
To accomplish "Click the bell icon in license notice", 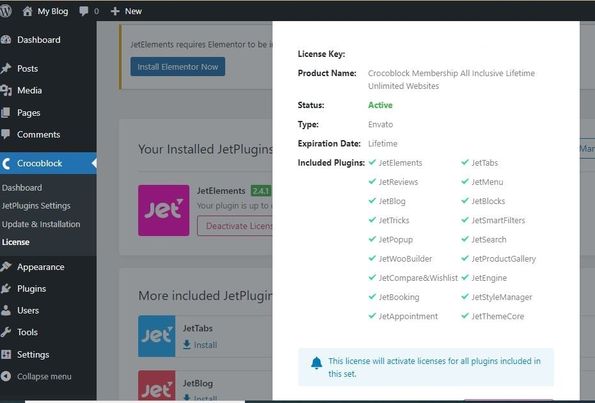I will click(316, 363).
